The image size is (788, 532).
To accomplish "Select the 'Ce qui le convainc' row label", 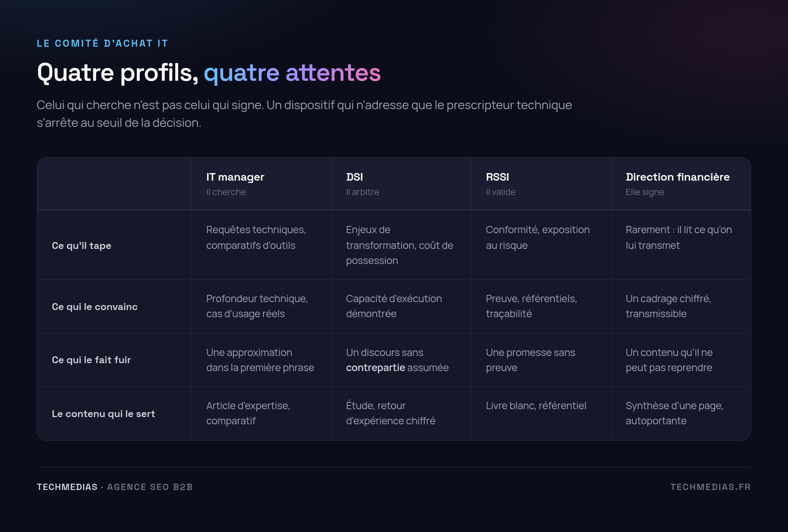I will (x=95, y=306).
